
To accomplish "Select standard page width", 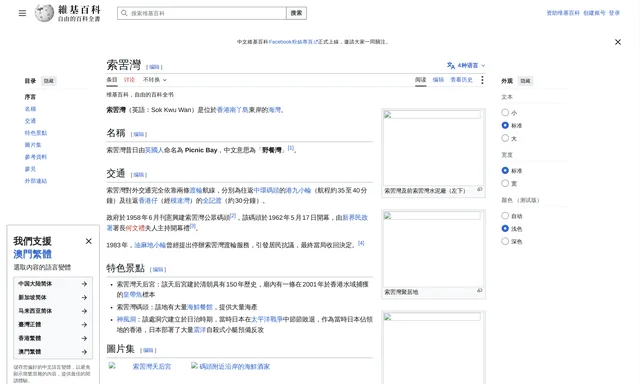I will pyautogui.click(x=505, y=170).
